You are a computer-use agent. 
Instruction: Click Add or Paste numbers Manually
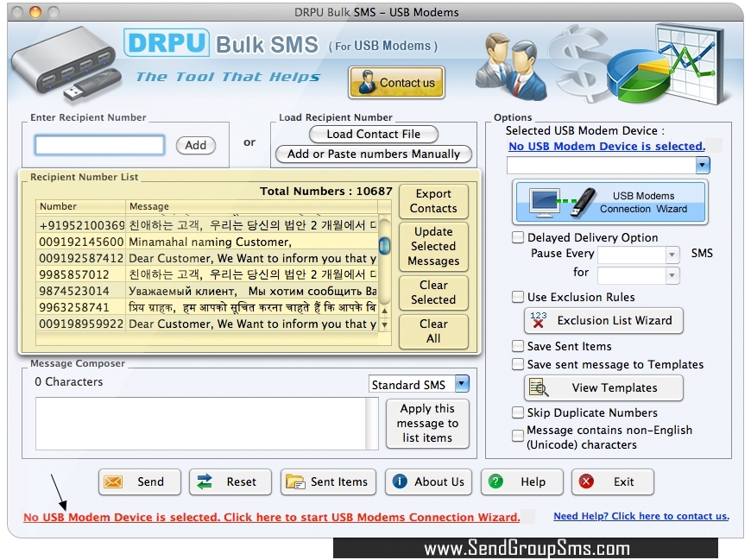click(374, 154)
